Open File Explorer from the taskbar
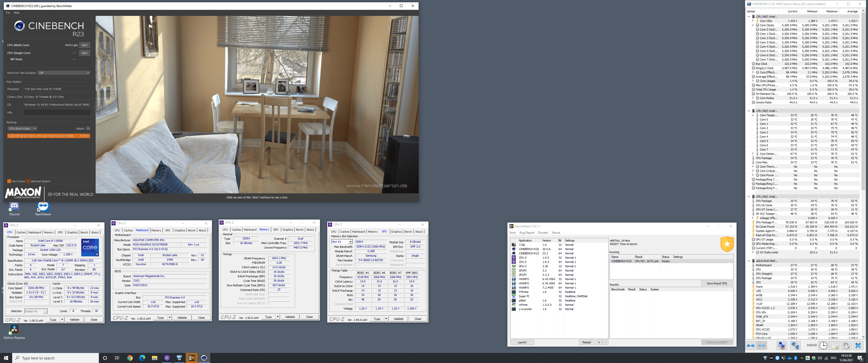868x363 pixels. (154, 358)
